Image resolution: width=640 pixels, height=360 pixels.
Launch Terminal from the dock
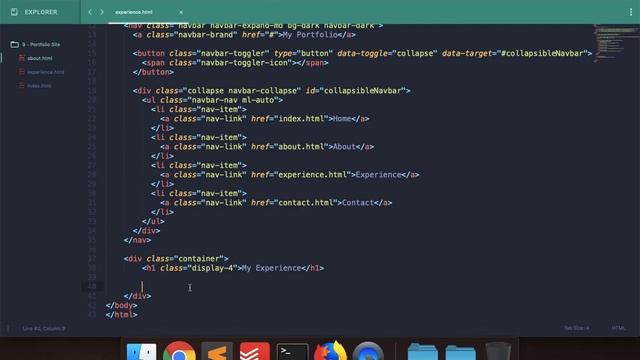(293, 352)
